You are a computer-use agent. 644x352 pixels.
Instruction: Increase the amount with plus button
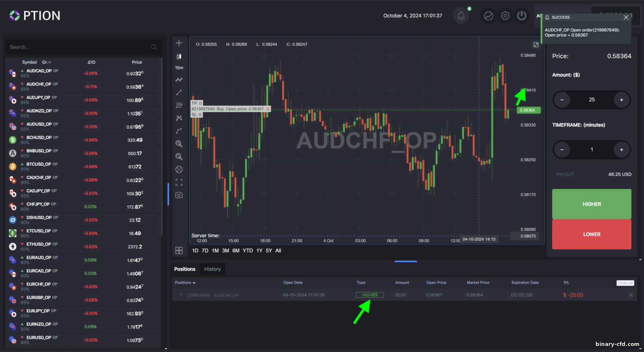tap(621, 100)
